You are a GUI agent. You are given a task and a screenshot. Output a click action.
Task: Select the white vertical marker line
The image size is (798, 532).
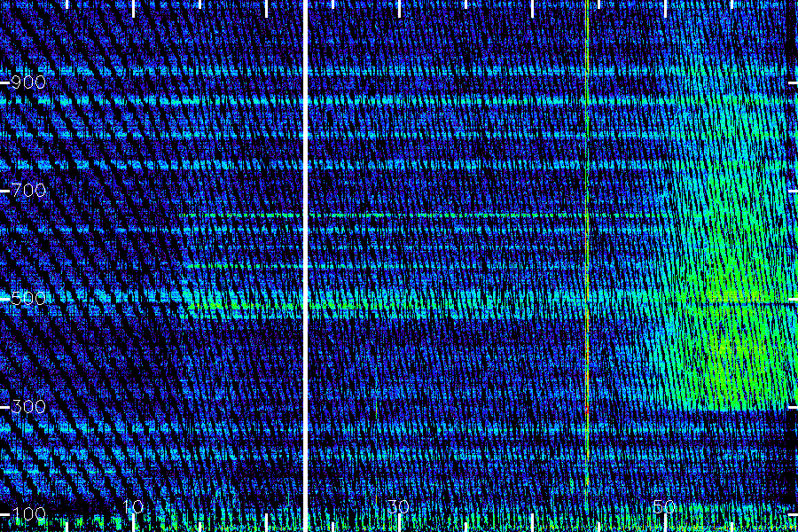[305, 266]
